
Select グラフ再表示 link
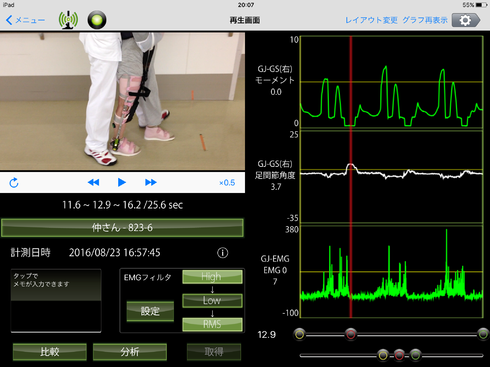click(x=425, y=20)
